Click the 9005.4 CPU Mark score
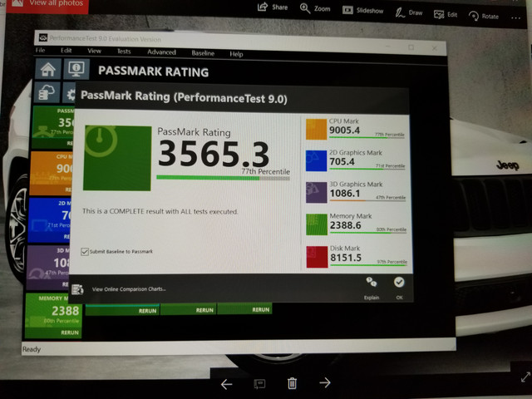 344,130
